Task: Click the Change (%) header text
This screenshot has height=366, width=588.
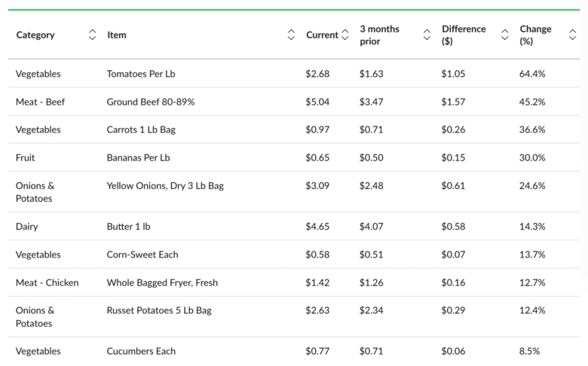Action: 535,35
